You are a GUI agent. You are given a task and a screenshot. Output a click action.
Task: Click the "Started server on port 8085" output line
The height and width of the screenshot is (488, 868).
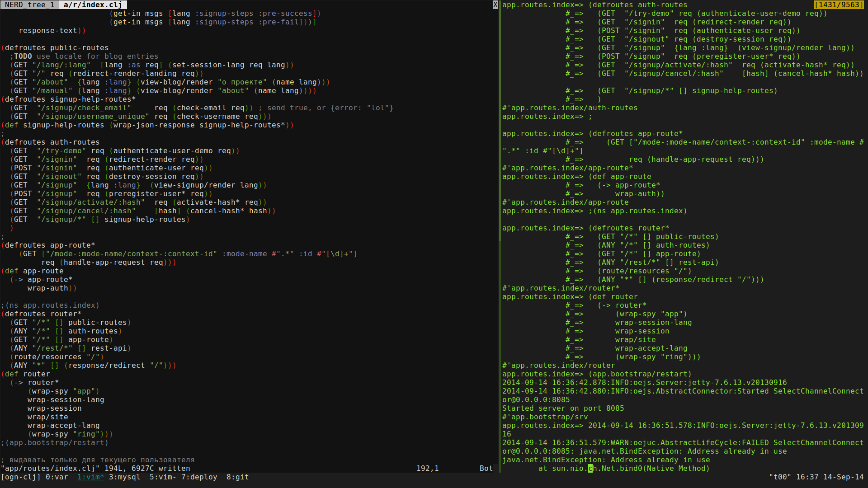(563, 408)
